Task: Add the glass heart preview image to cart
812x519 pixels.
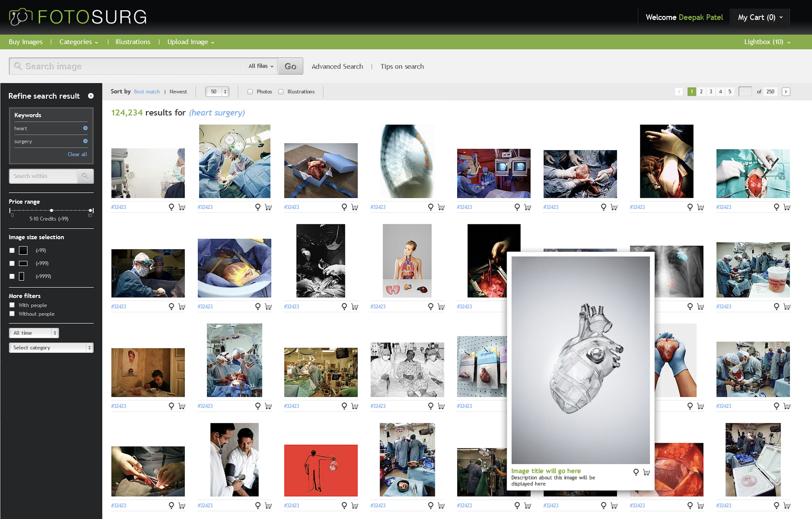Action: pyautogui.click(x=646, y=472)
